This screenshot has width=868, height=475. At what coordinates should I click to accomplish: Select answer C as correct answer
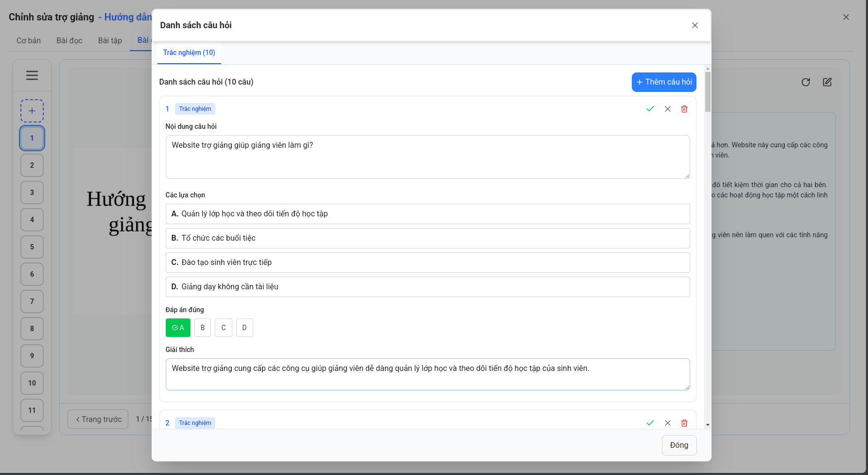224,328
